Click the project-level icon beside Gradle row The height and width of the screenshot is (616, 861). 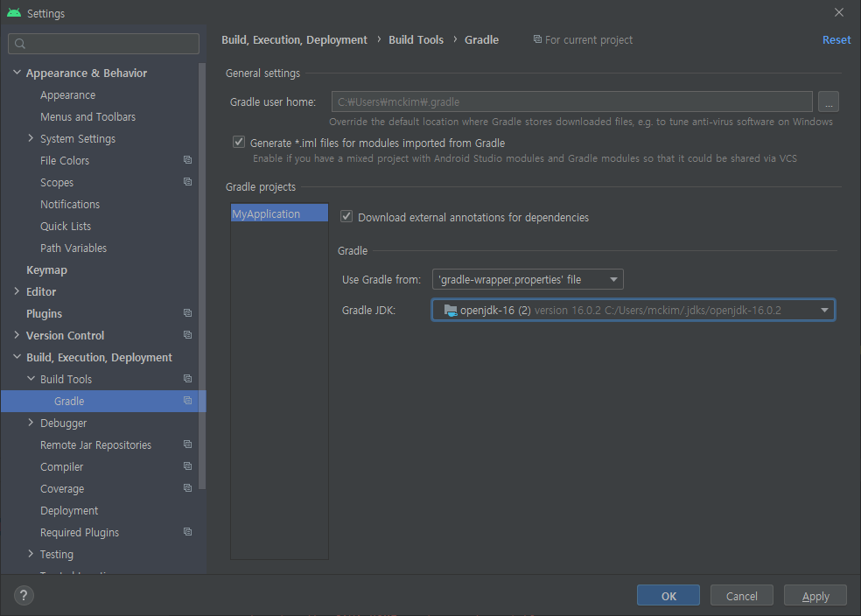pyautogui.click(x=188, y=401)
